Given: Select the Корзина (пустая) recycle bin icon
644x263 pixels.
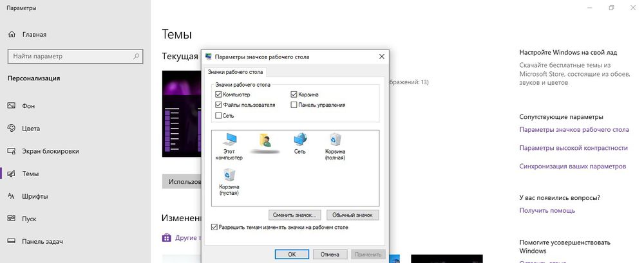Looking at the screenshot, I should point(229,177).
